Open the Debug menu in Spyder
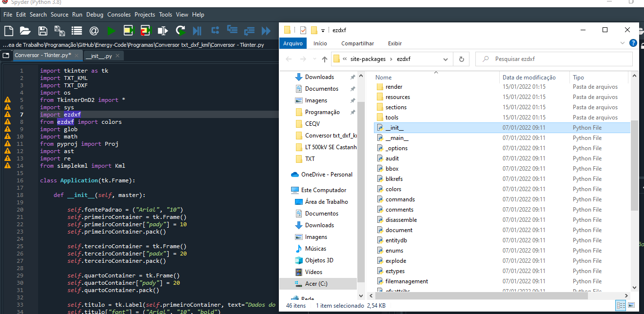The image size is (644, 314). (95, 15)
